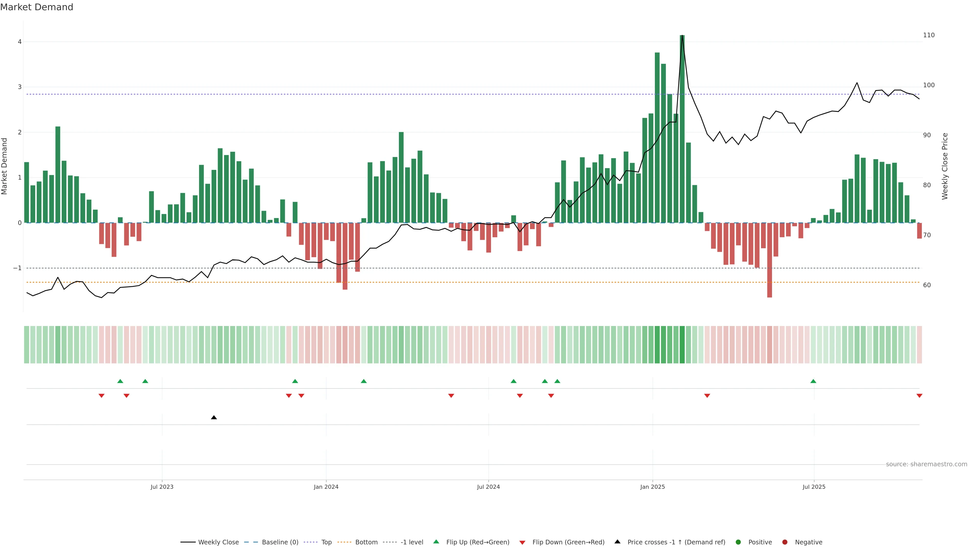Click the black price-cross triangle marker on the chart

(x=214, y=418)
